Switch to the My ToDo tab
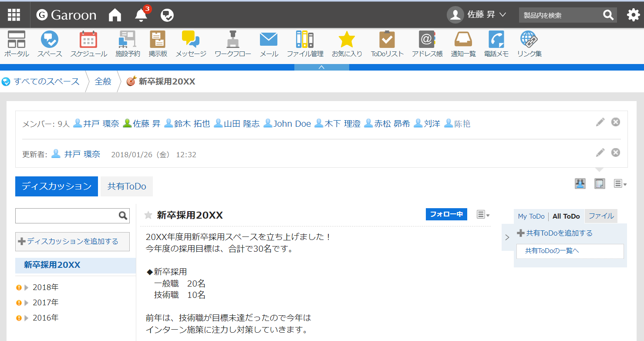Screen dimensions: 644x341 [531, 216]
